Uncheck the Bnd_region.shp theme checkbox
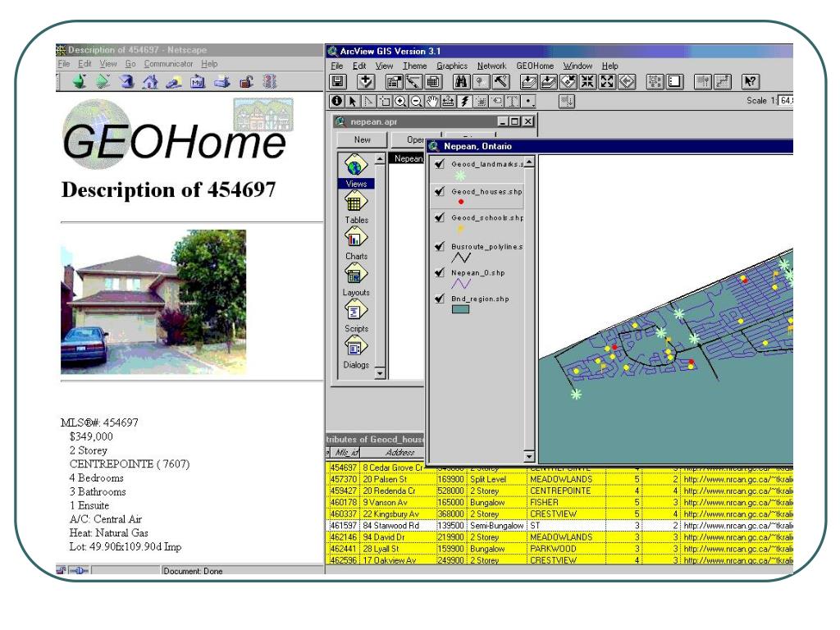840x630 pixels. click(440, 299)
